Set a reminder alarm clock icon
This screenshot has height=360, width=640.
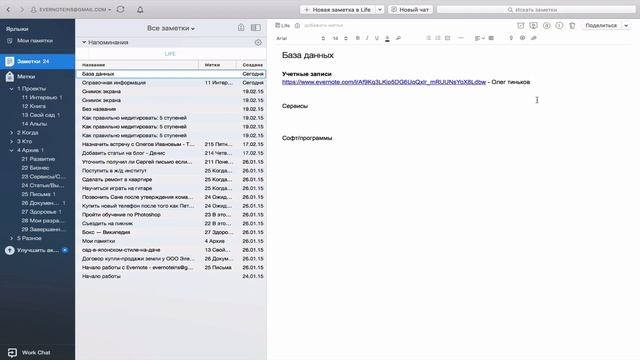coord(520,25)
